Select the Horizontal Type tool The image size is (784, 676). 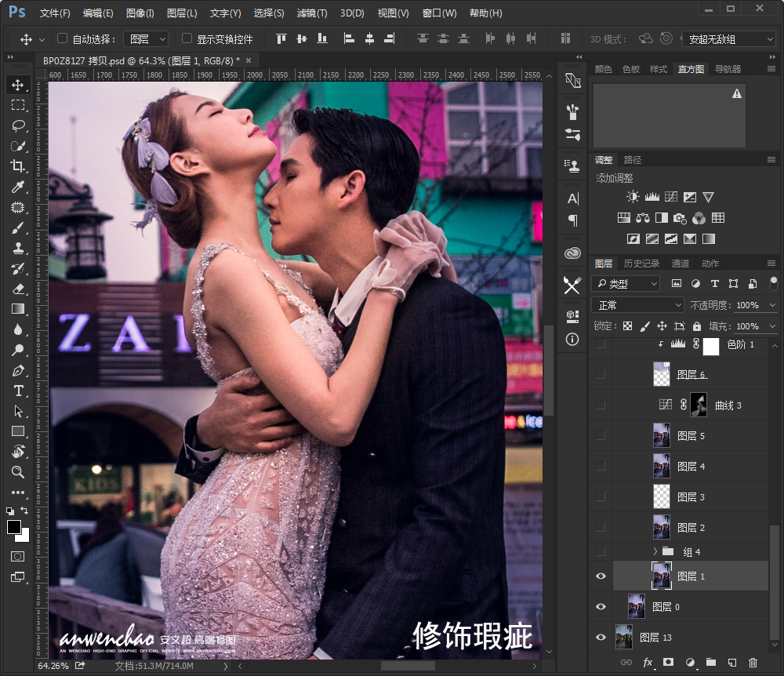point(18,391)
